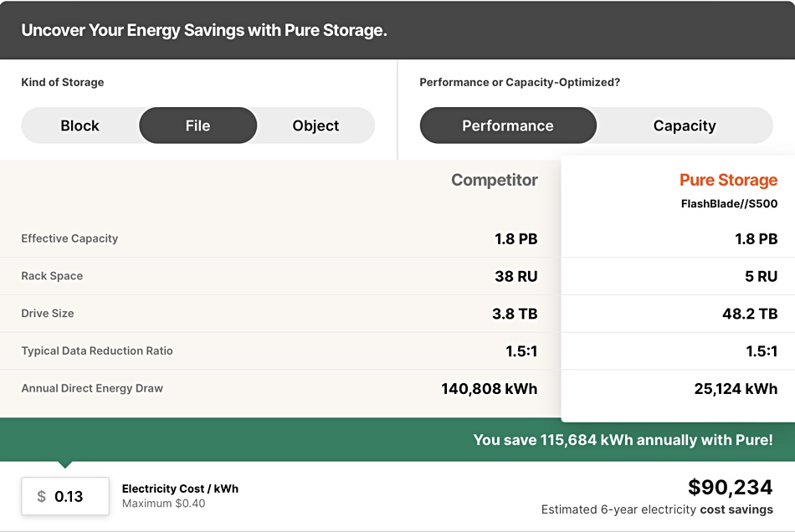Click the 'Annual Direct Energy Draw' row label
The height and width of the screenshot is (532, 795).
click(x=92, y=388)
